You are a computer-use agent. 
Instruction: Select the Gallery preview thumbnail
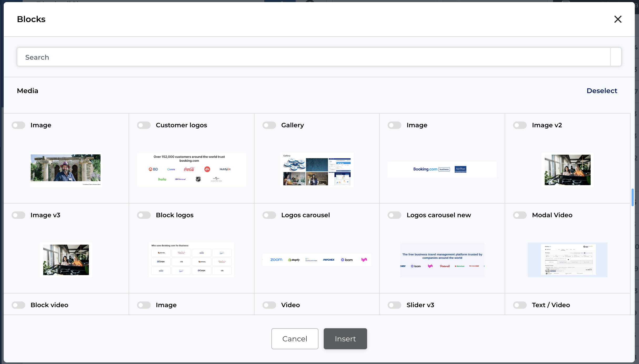[317, 170]
